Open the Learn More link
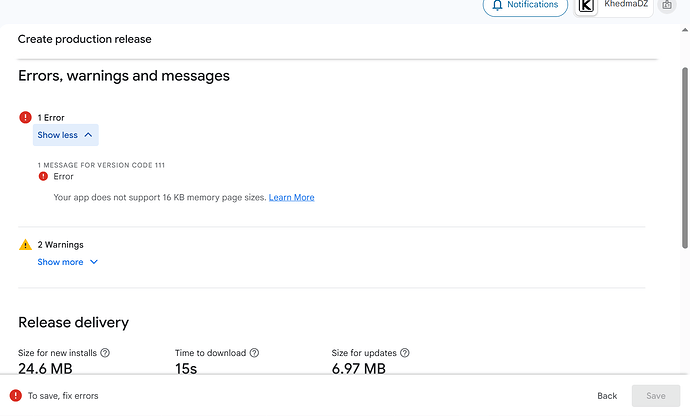Viewport: 690px width, 416px height. click(291, 197)
